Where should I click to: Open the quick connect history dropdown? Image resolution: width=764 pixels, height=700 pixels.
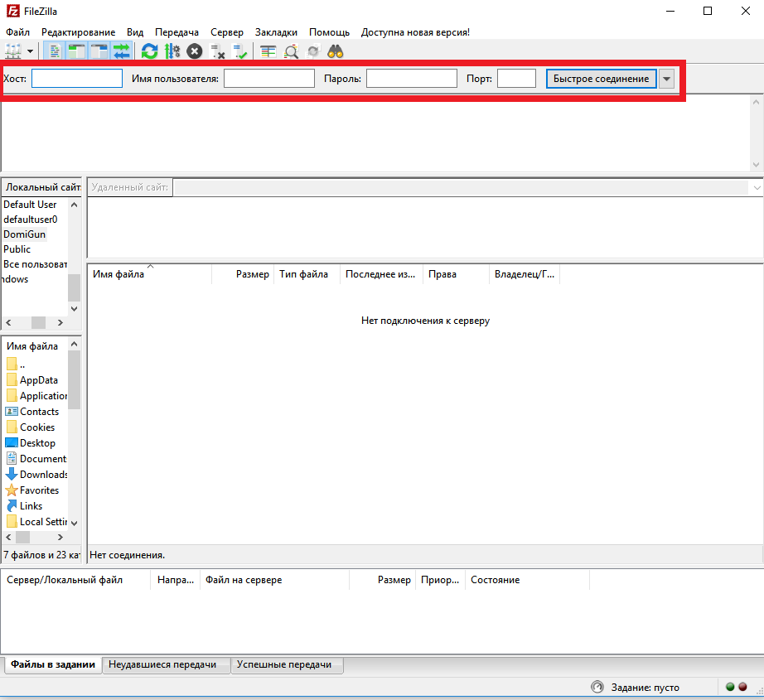(x=666, y=79)
